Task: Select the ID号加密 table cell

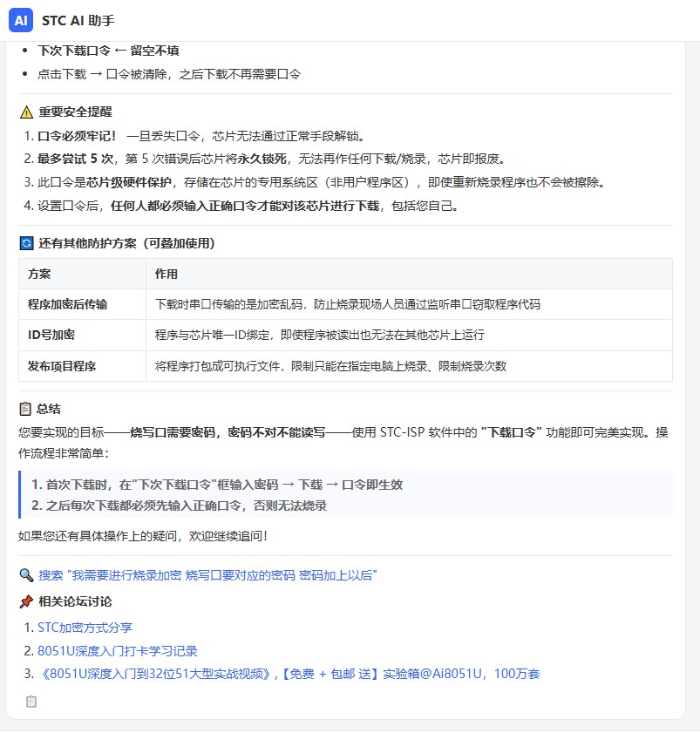Action: tap(82, 336)
